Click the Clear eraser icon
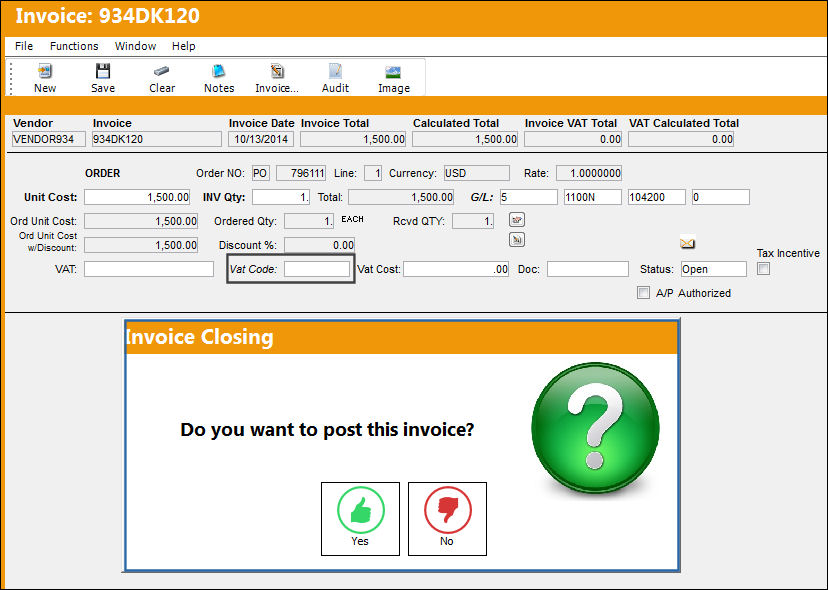The height and width of the screenshot is (590, 828). coord(162,71)
